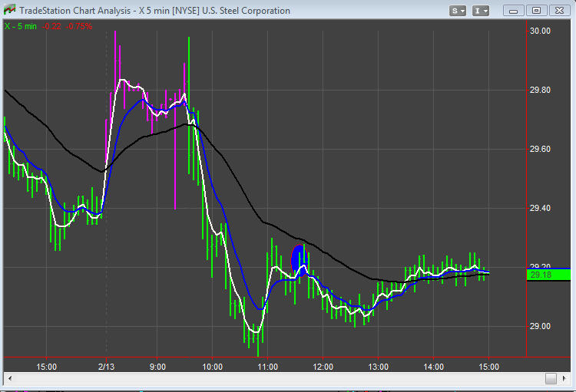
Task: Click the 11:00 time axis label
Action: (x=267, y=367)
